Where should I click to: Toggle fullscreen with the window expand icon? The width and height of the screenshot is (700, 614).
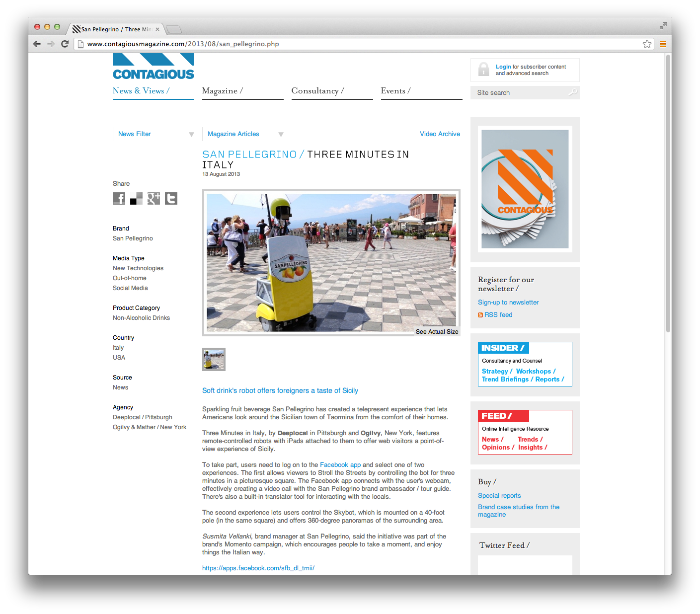663,26
